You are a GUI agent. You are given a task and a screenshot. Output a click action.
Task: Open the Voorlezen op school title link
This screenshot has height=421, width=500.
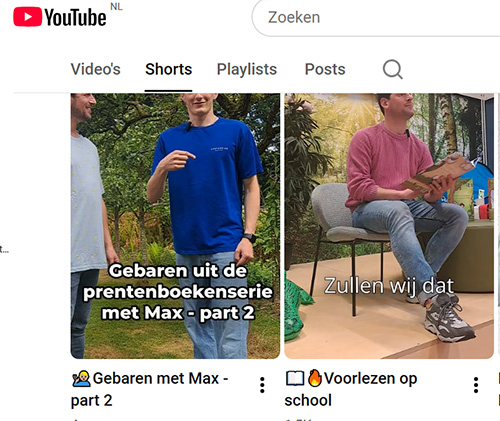[x=351, y=389]
